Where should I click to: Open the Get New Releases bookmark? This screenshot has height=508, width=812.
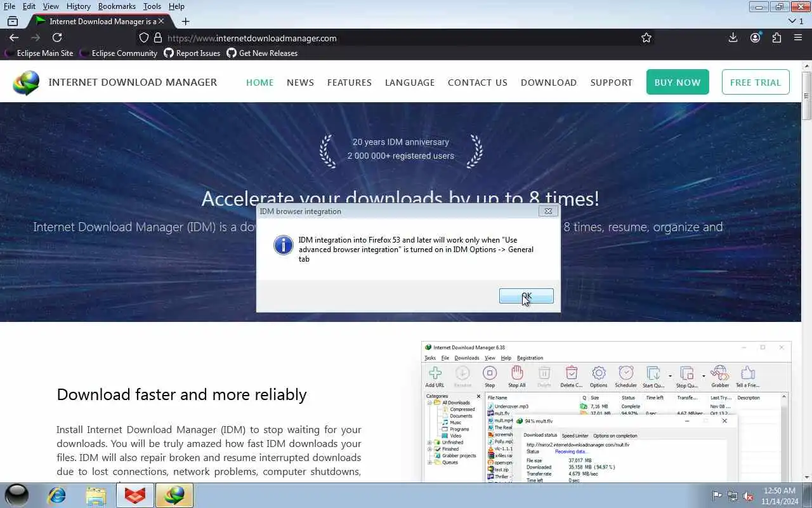pos(262,53)
